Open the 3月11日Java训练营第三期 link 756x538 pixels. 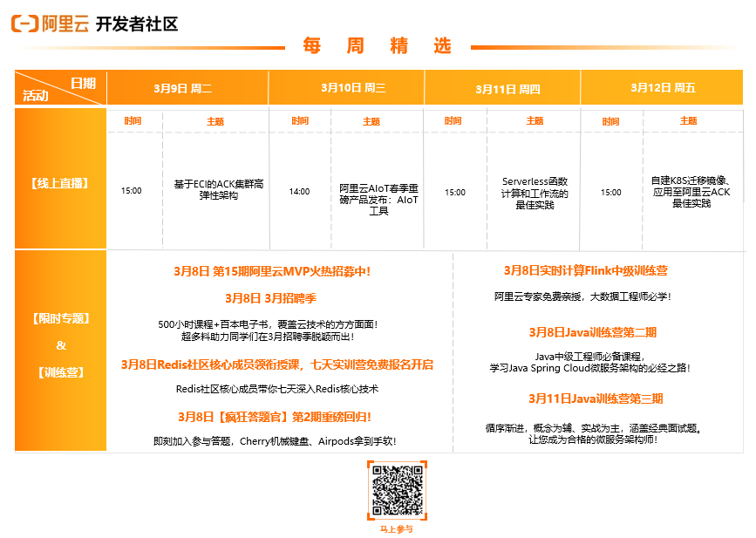coord(596,398)
